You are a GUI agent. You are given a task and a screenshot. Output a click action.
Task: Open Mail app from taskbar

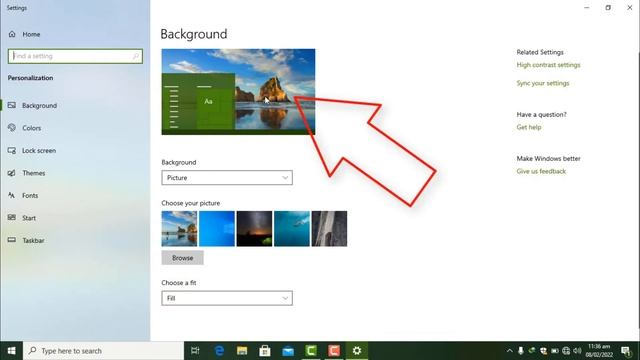pos(288,351)
